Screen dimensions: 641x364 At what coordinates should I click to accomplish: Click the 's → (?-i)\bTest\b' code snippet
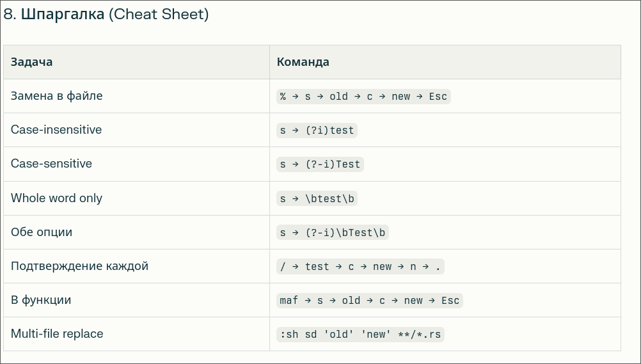click(x=333, y=233)
